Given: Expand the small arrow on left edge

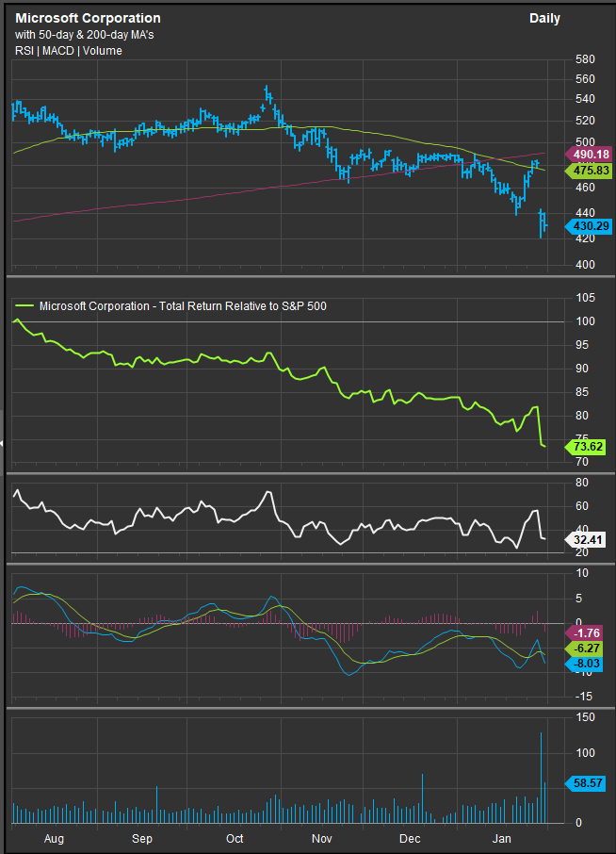Looking at the screenshot, I should tap(3, 442).
